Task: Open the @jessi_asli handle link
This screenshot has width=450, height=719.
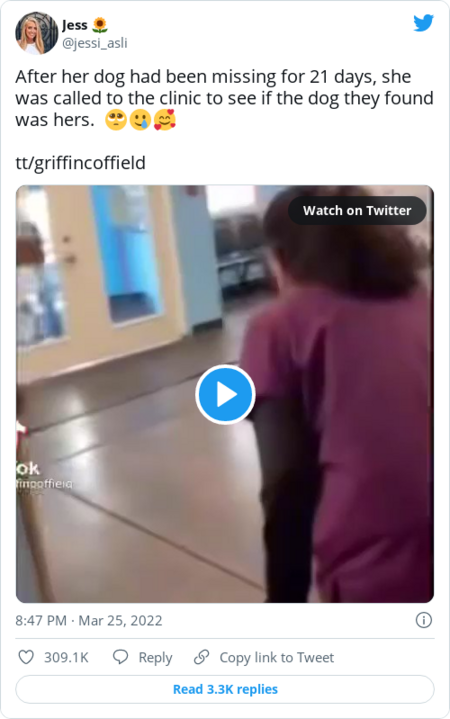Action: coord(94,43)
